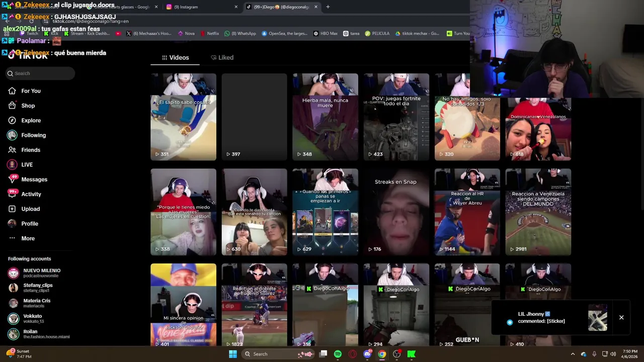Switch to the Liked tab

(x=222, y=58)
